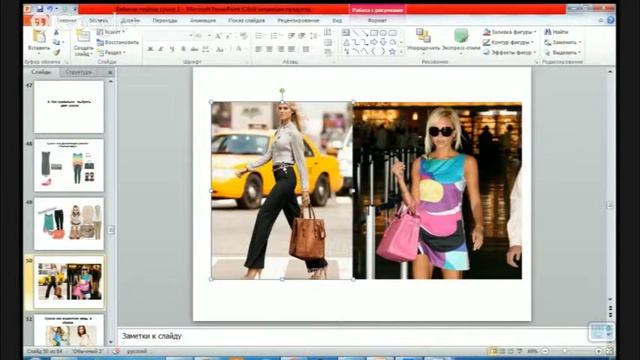This screenshot has height=360, width=640.
Task: Click the Change Case (Аа) button
Action: tap(220, 49)
